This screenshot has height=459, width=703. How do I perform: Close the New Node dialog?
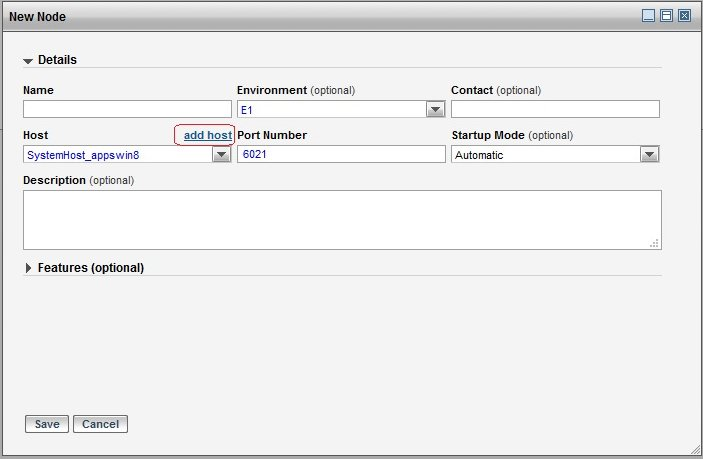coord(684,16)
